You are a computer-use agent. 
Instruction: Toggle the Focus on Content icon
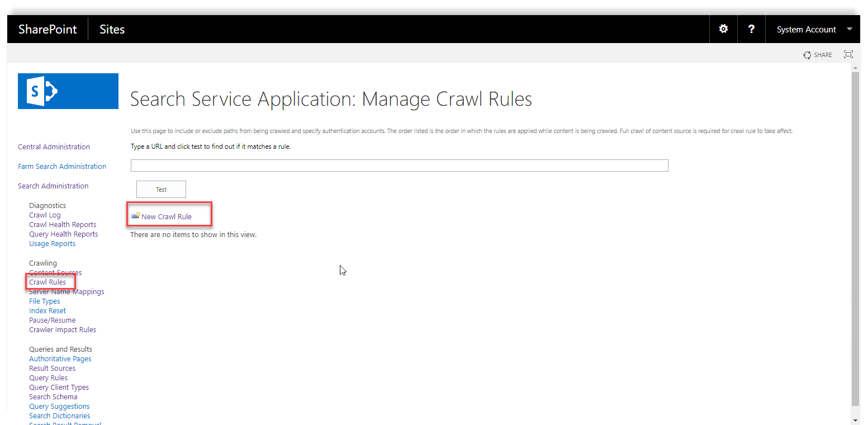tap(848, 54)
